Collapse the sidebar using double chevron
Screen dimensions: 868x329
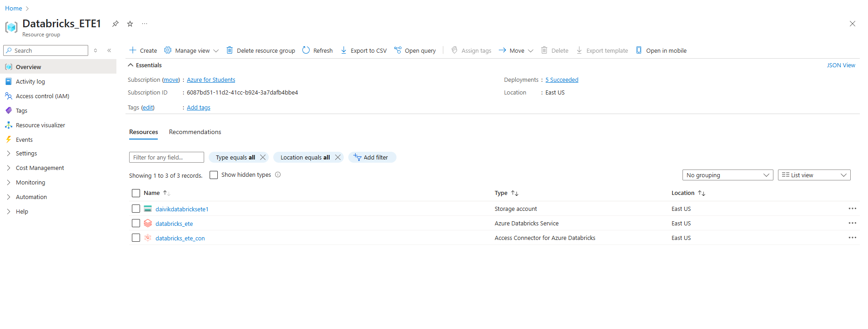point(109,50)
